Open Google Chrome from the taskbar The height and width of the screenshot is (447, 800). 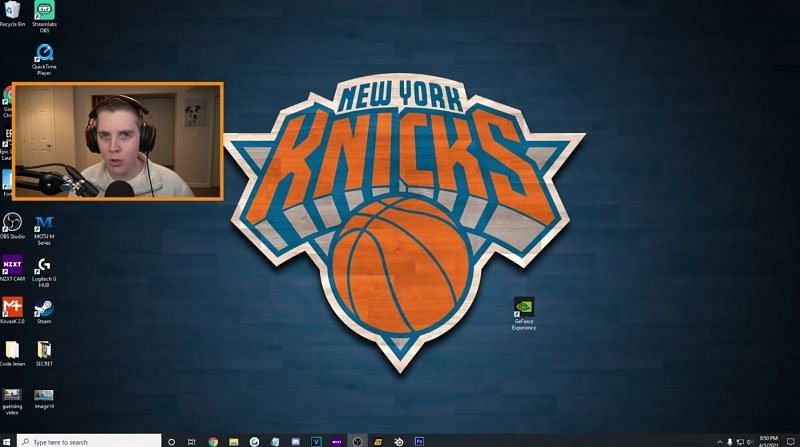(x=213, y=442)
